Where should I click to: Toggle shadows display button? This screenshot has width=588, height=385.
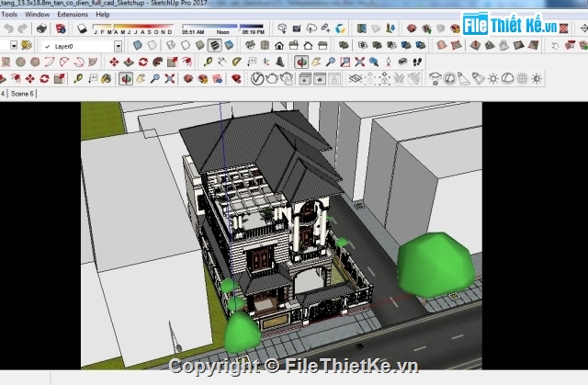click(x=82, y=28)
